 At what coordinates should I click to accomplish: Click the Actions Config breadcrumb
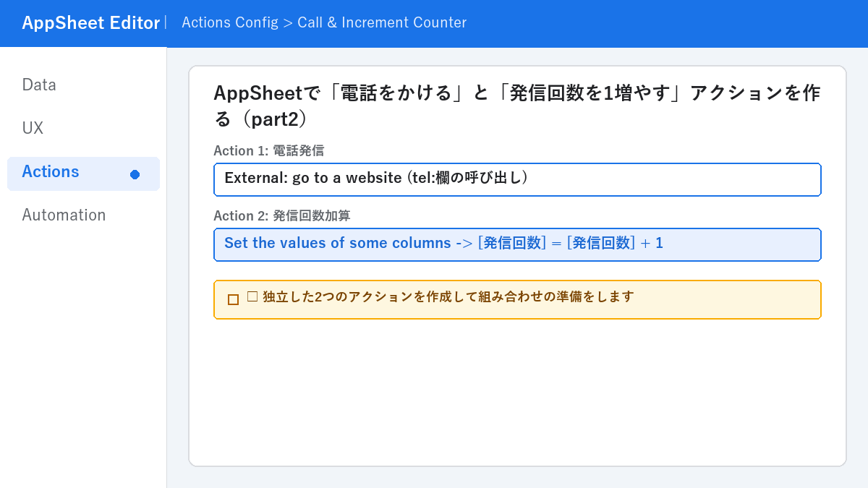(x=324, y=22)
